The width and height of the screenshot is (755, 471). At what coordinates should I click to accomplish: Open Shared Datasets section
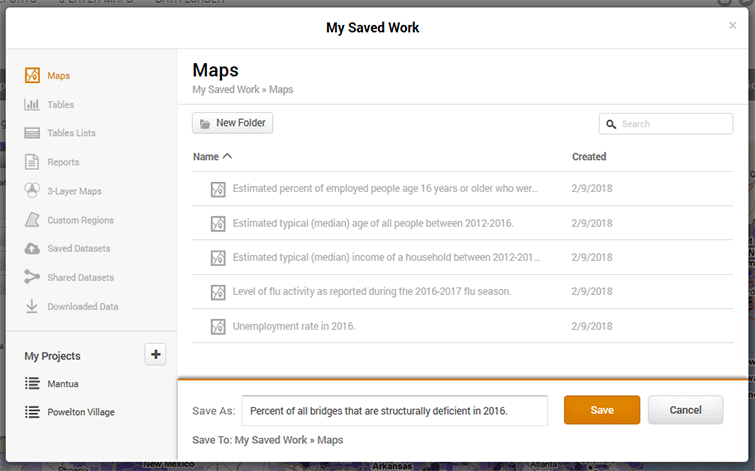point(80,277)
